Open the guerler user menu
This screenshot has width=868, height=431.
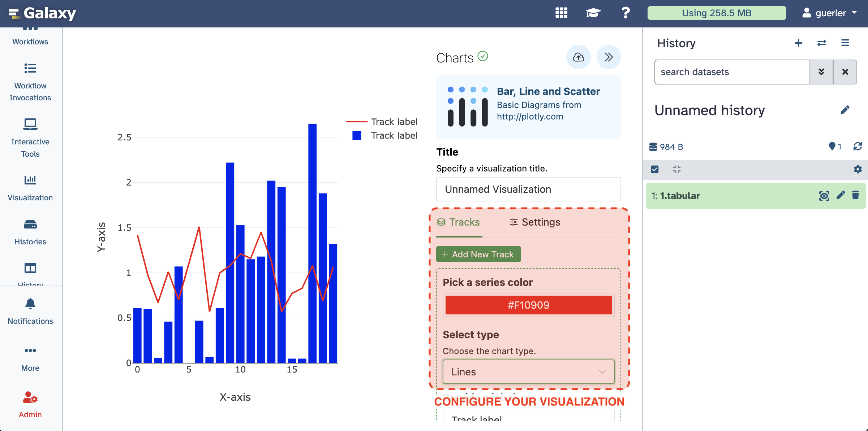(830, 13)
